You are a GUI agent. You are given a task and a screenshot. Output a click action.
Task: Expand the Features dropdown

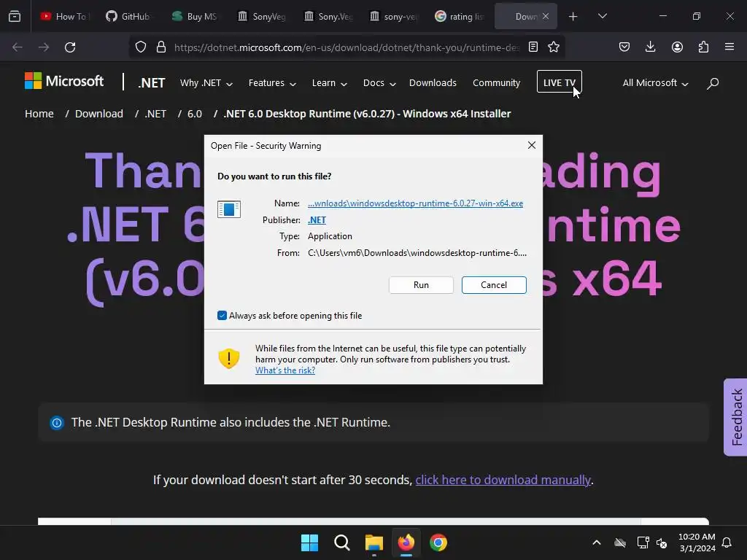(x=273, y=83)
